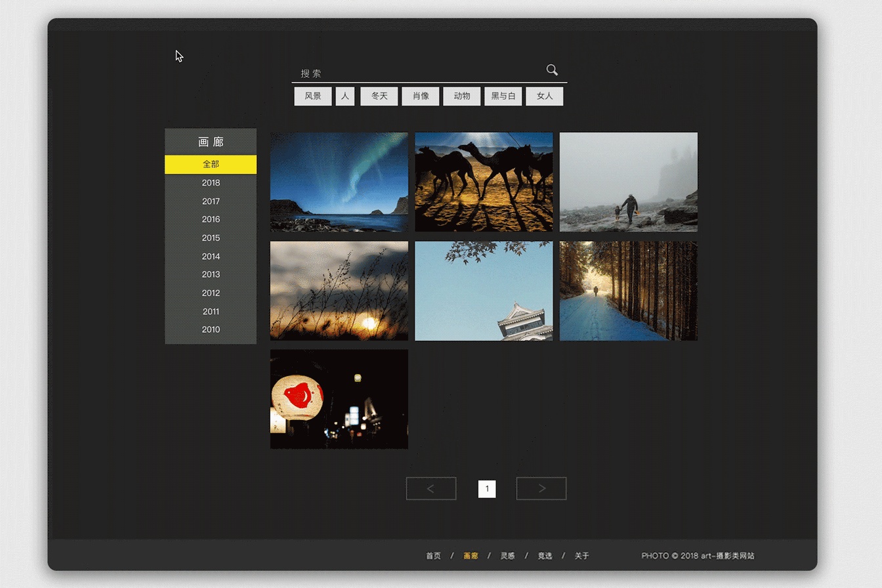The width and height of the screenshot is (882, 588).
Task: Filter by the 风景 tag
Action: 313,96
